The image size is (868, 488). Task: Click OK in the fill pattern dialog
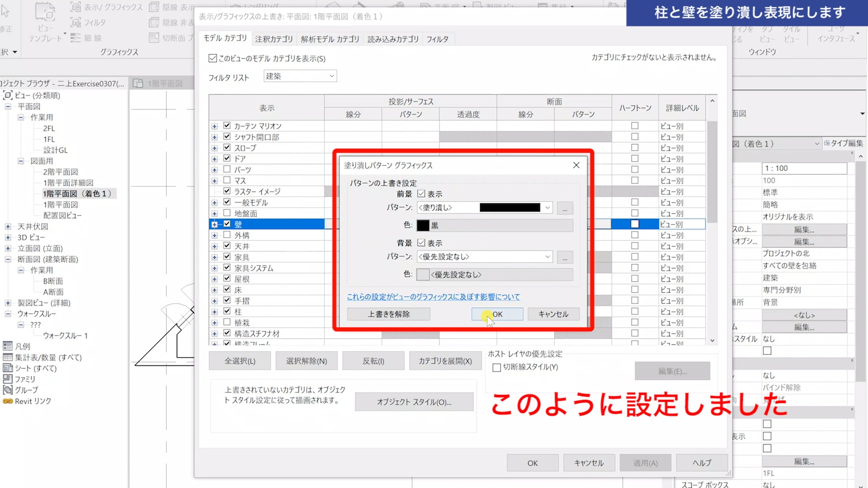(x=497, y=314)
